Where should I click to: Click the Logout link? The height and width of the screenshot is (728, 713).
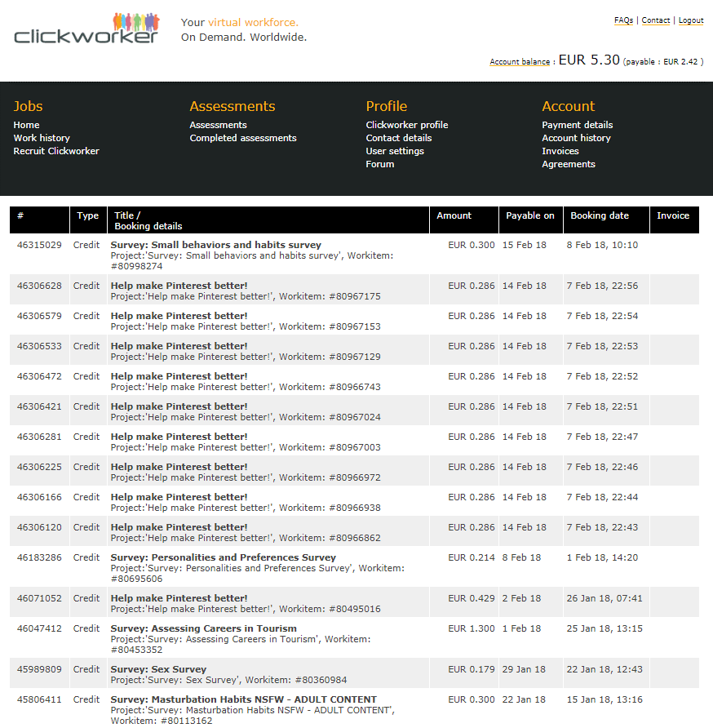coord(691,20)
